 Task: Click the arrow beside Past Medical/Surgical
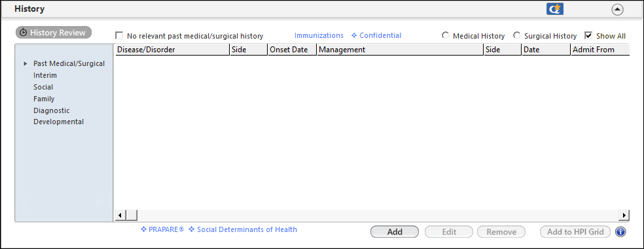click(x=26, y=63)
